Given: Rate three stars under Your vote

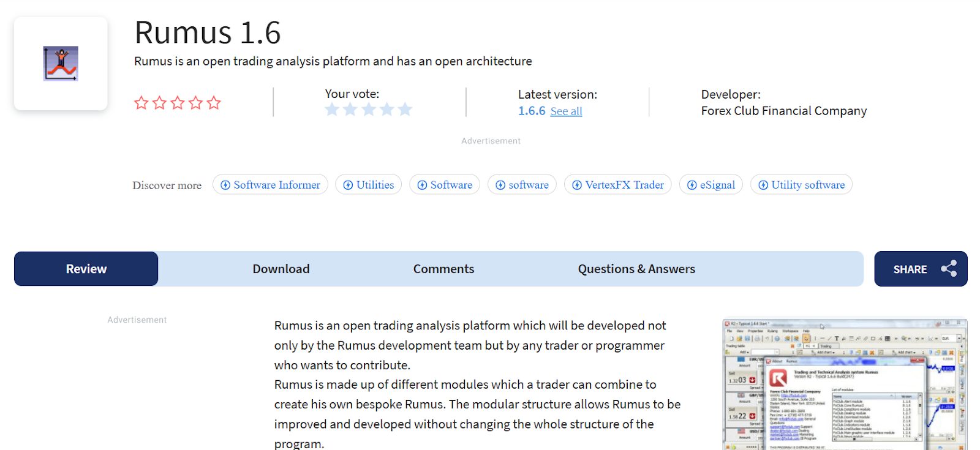Looking at the screenshot, I should [x=369, y=110].
